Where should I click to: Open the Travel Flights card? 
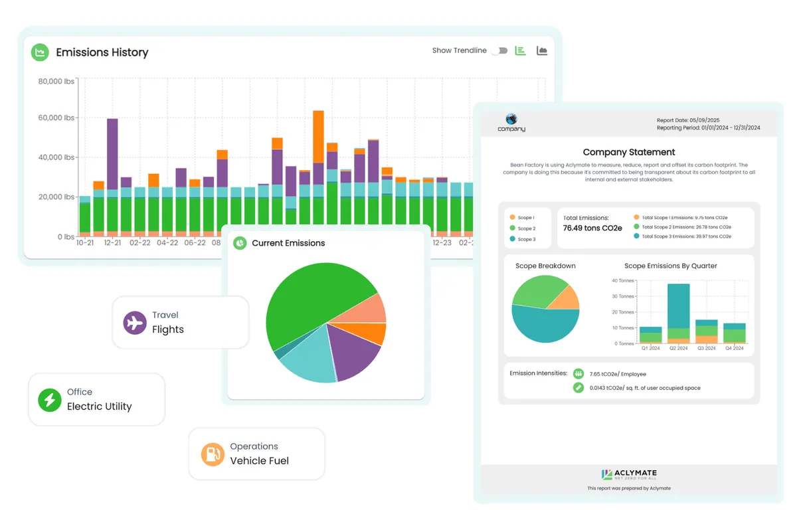point(181,323)
